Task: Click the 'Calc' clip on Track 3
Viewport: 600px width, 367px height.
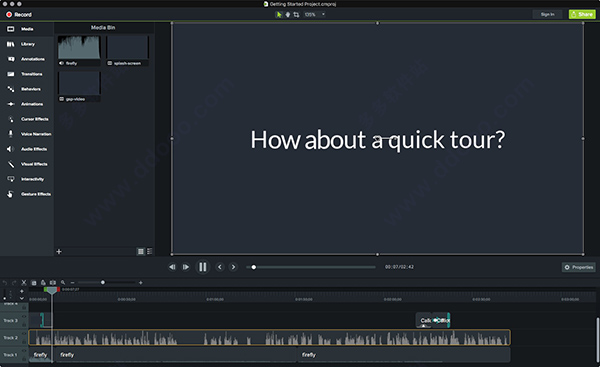Action: [424, 320]
